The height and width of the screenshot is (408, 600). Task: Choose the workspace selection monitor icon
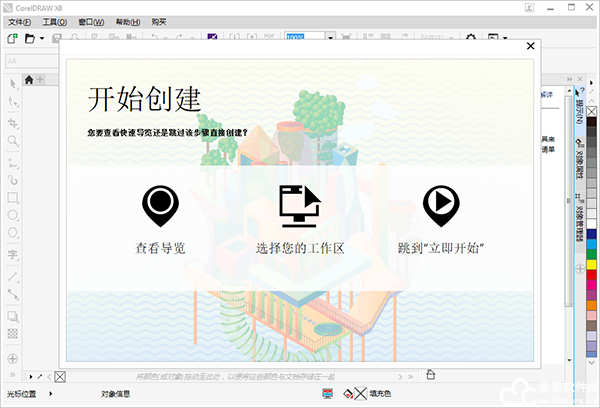(x=300, y=206)
